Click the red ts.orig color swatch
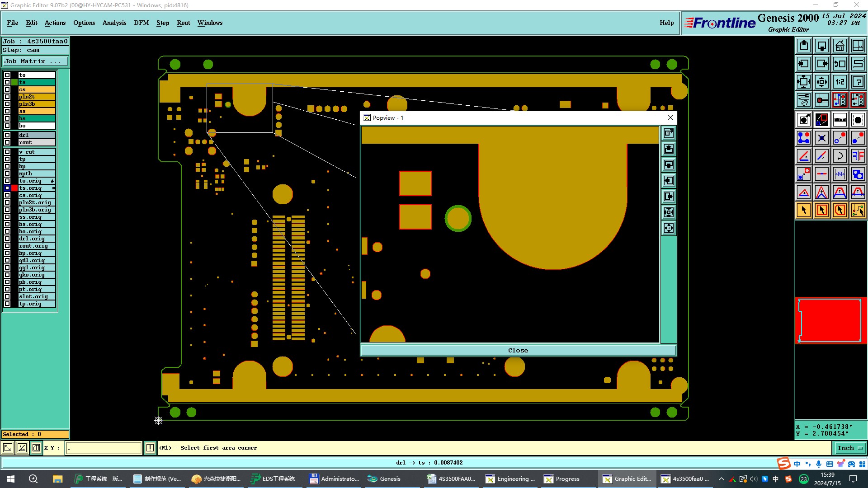 click(x=14, y=188)
